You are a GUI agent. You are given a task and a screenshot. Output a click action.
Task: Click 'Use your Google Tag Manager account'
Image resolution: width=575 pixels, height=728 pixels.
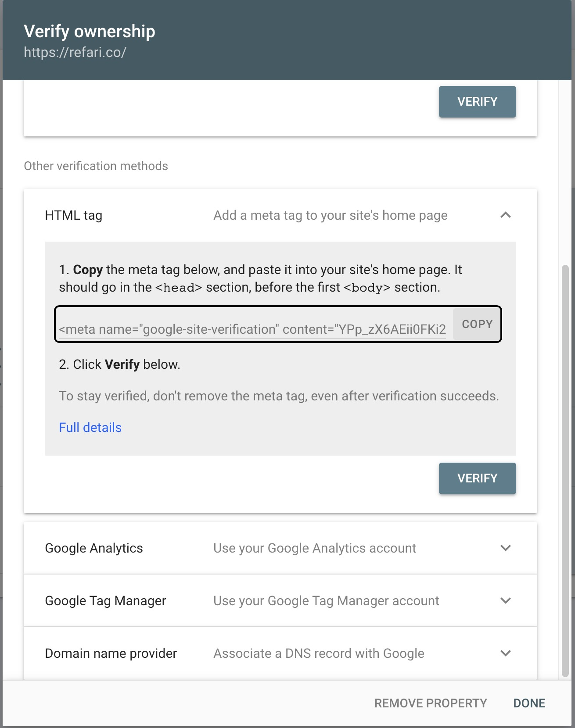click(326, 601)
